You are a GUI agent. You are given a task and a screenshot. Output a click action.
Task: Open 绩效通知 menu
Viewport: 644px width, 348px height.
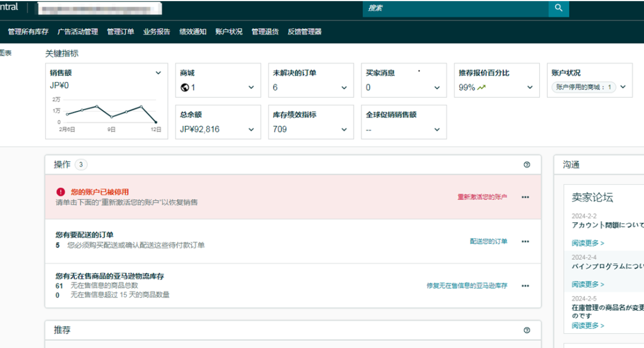click(x=193, y=32)
